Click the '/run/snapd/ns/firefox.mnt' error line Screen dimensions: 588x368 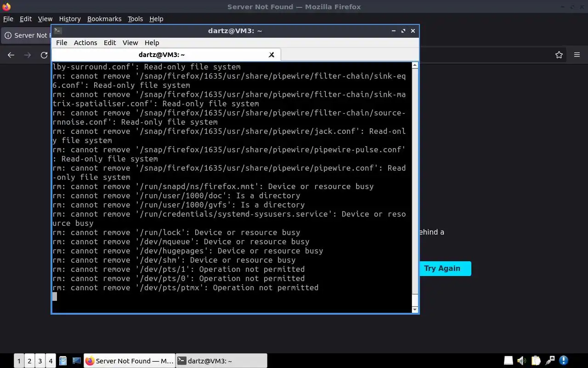(213, 186)
